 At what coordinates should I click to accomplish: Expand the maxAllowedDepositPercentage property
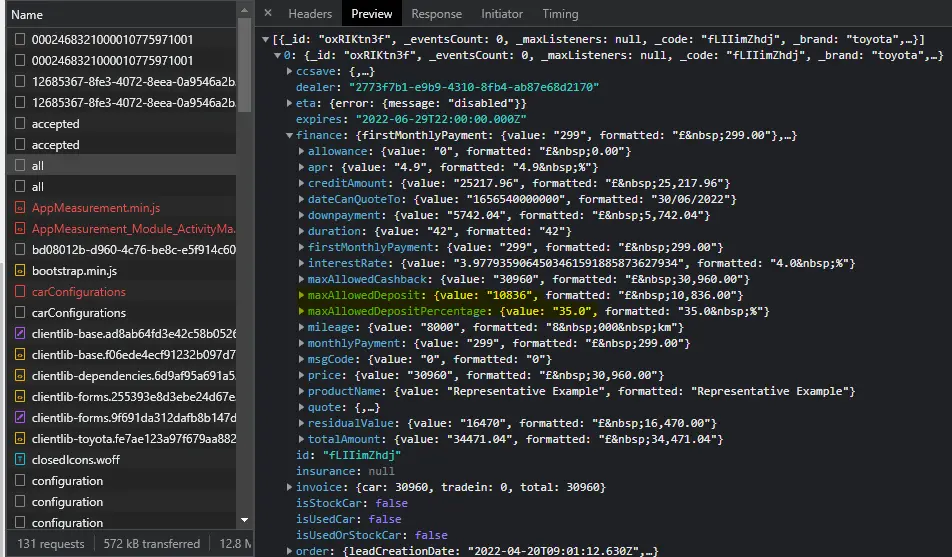pos(301,311)
